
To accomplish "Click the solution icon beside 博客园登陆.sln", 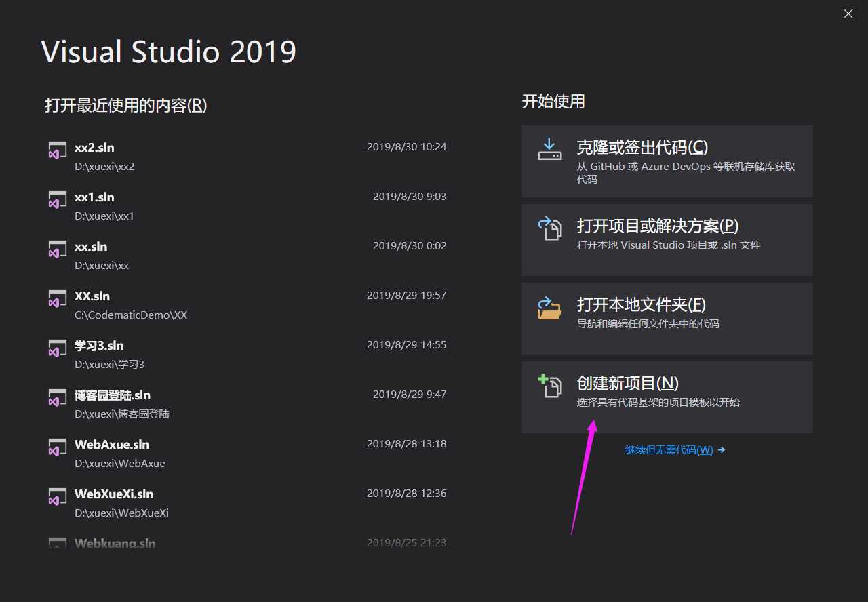I will tap(57, 397).
